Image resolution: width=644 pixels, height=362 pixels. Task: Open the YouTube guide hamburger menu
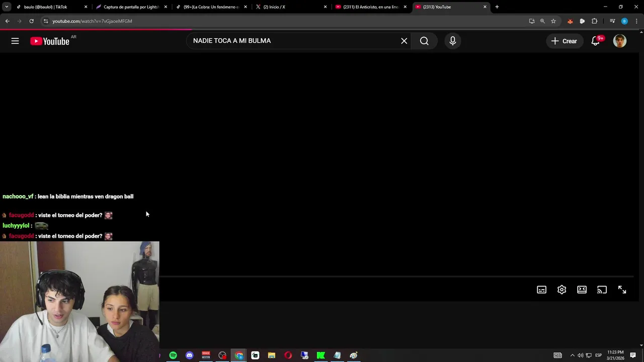(x=15, y=41)
